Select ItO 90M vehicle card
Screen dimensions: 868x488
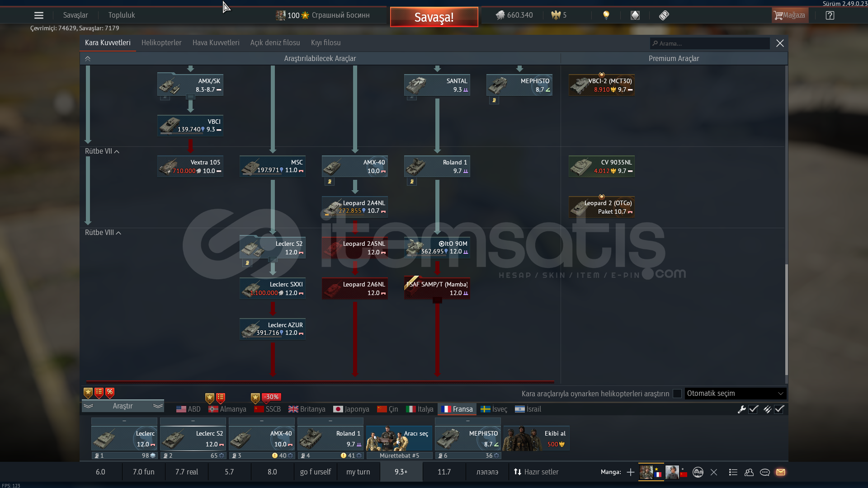point(437,248)
